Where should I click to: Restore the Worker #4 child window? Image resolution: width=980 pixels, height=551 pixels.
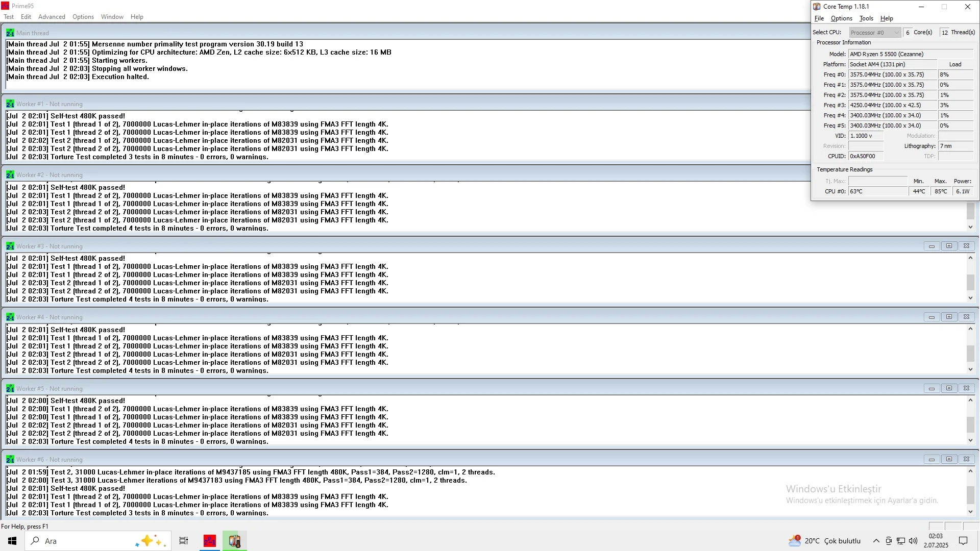pos(949,317)
